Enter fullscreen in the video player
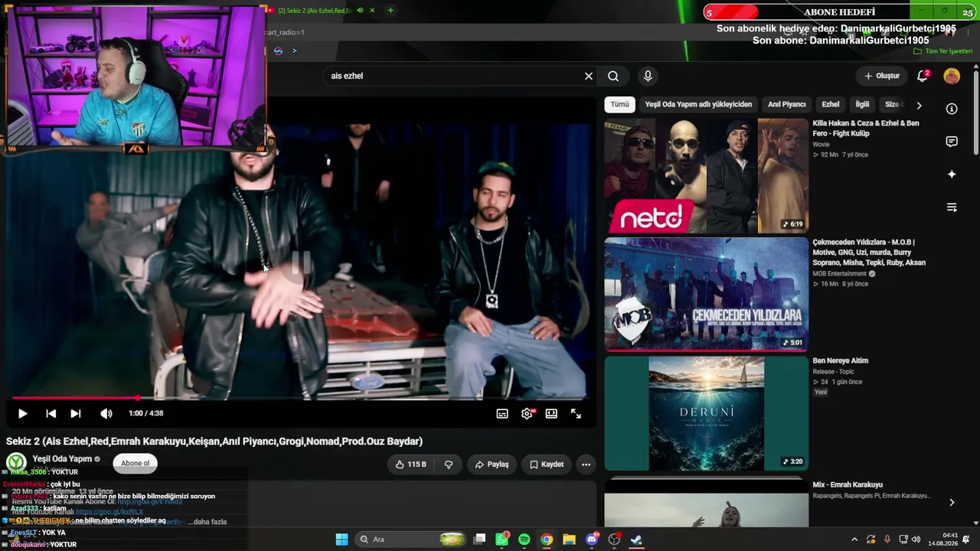Viewport: 980px width, 551px height. 576,413
